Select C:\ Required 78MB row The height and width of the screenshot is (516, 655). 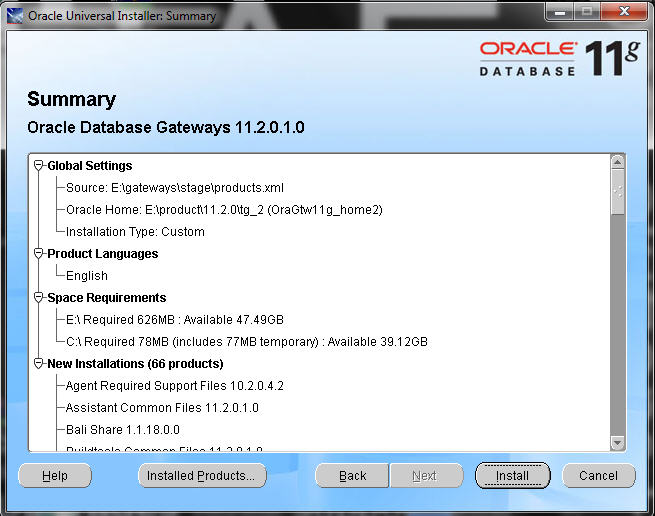[x=247, y=342]
